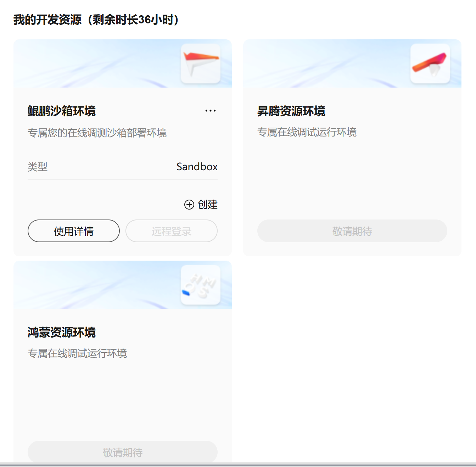476x467 pixels.
Task: Select the 鸿蒙资源环境 title
Action: [62, 332]
